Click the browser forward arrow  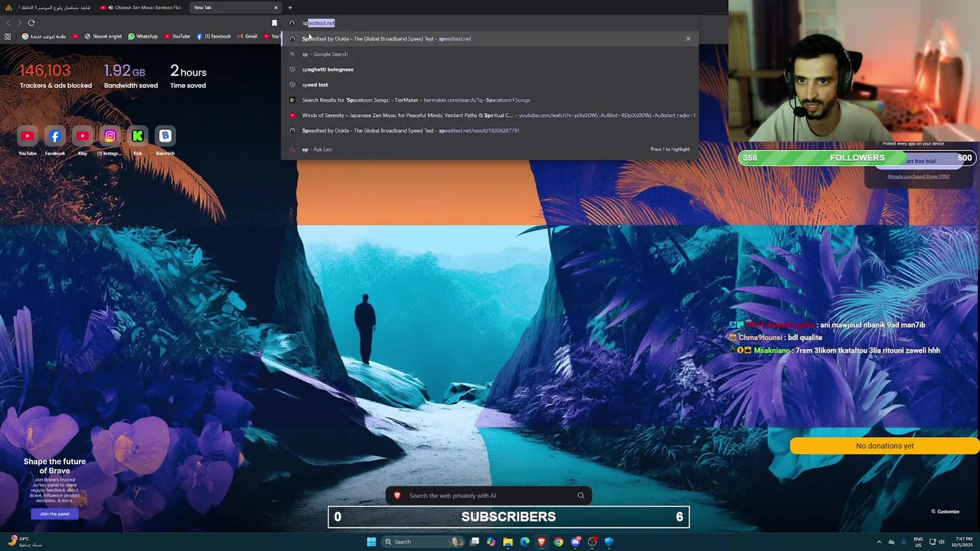20,23
